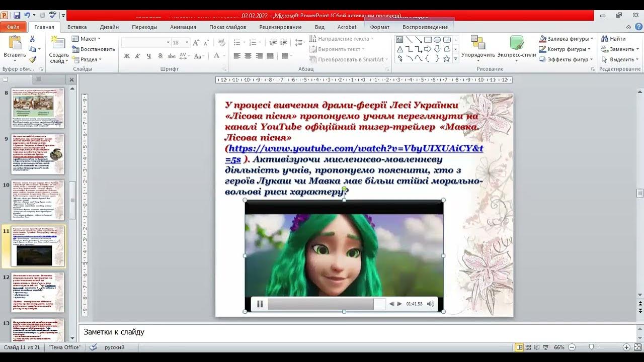Click the video progress bar
This screenshot has width=644, height=362.
[326, 304]
